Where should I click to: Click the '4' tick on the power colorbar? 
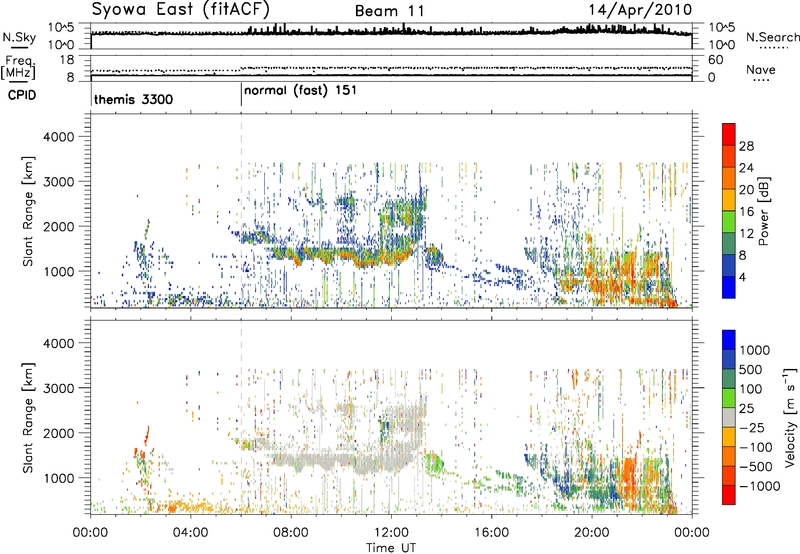tap(742, 277)
